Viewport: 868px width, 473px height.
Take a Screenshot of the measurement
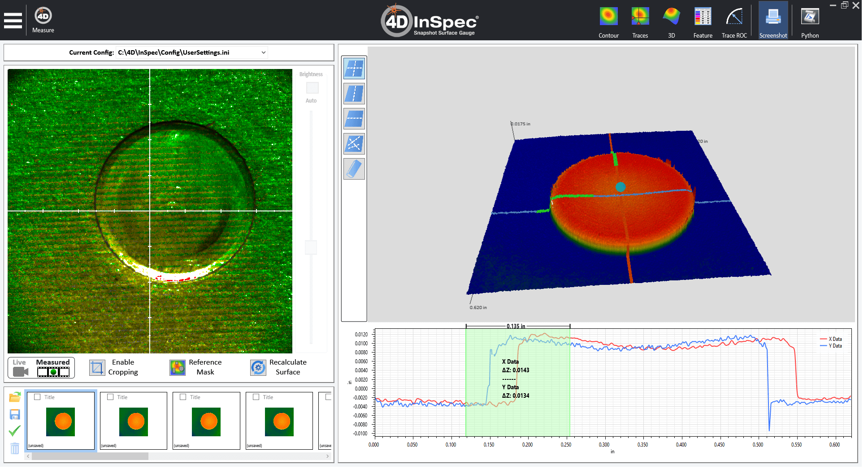pos(773,21)
